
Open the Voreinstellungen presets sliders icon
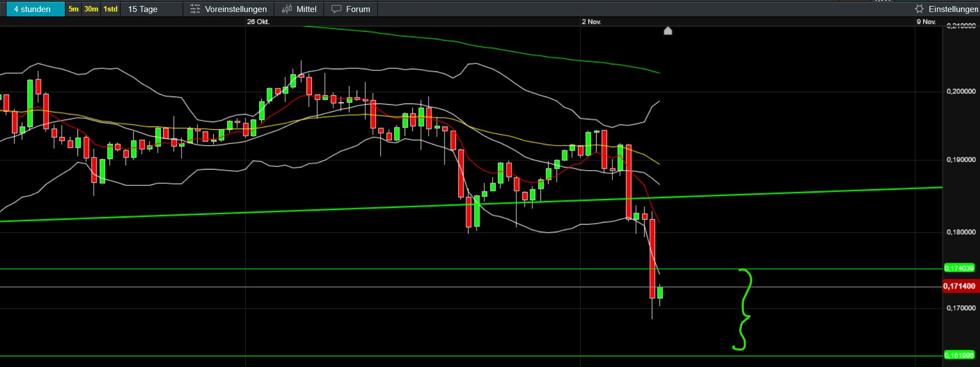pyautogui.click(x=195, y=9)
